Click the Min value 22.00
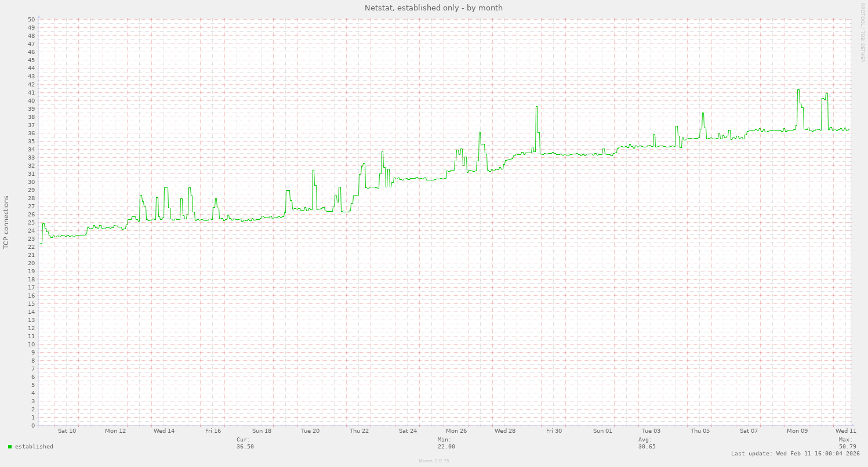868x467 pixels. coord(446,447)
